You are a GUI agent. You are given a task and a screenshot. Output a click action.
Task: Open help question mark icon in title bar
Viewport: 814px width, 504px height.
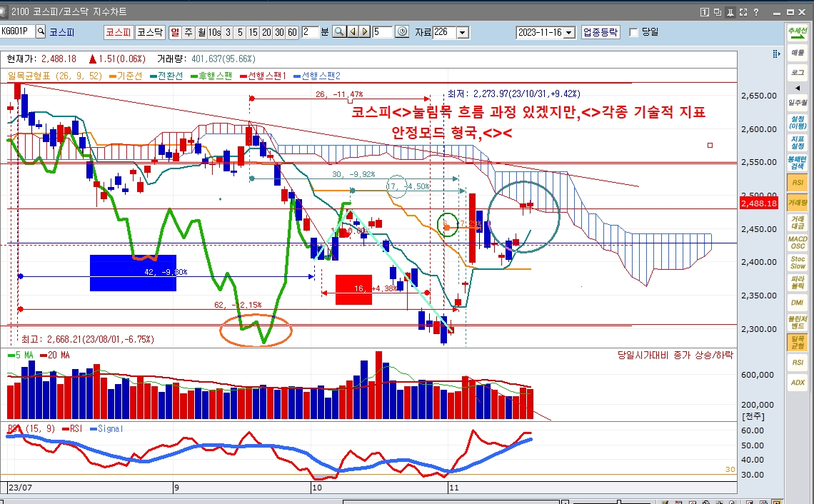pos(756,12)
